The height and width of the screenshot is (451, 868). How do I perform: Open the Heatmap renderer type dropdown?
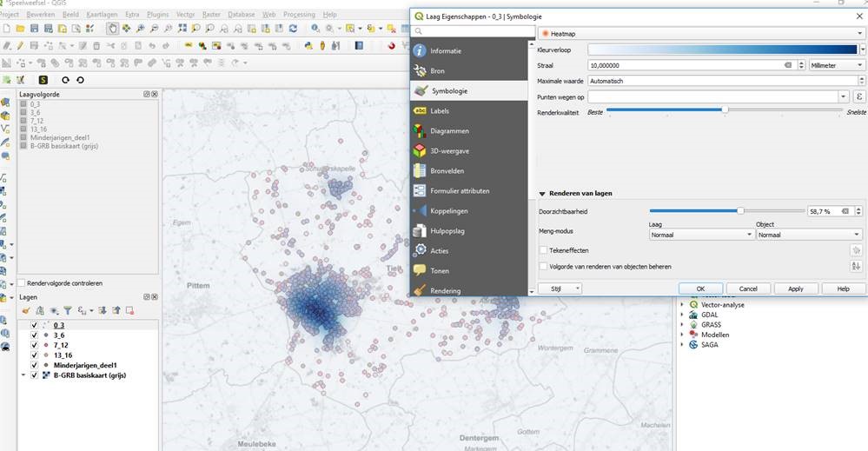click(701, 34)
